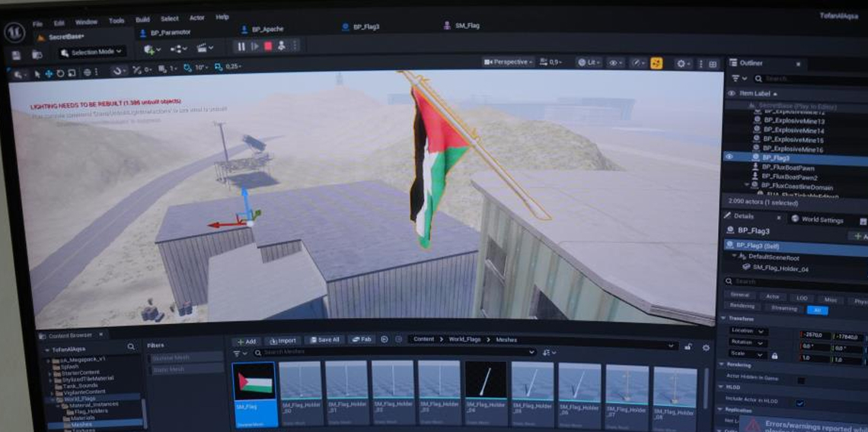Open the content browse icon beside Save
The height and width of the screenshot is (432, 868).
(37, 54)
